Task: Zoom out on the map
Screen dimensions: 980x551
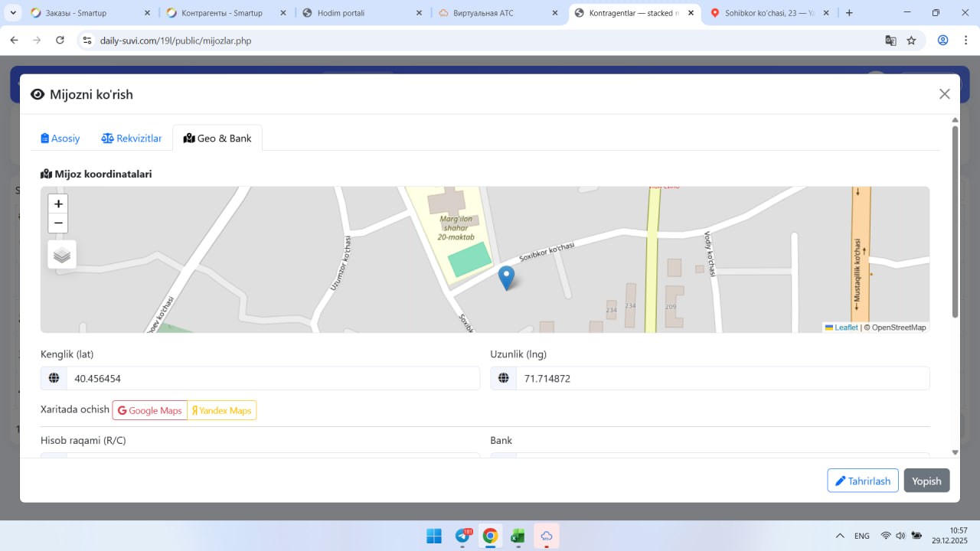Action: point(58,223)
